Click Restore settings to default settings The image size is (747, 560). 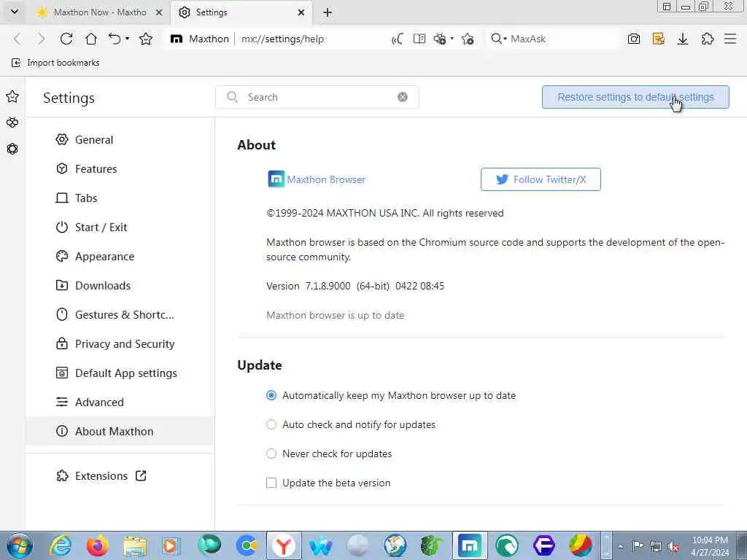(x=635, y=97)
